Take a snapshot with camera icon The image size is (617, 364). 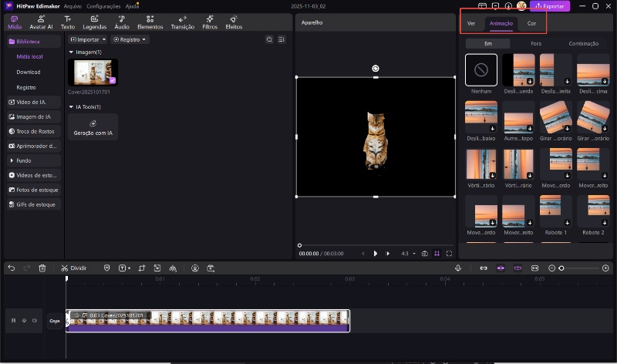(x=424, y=253)
